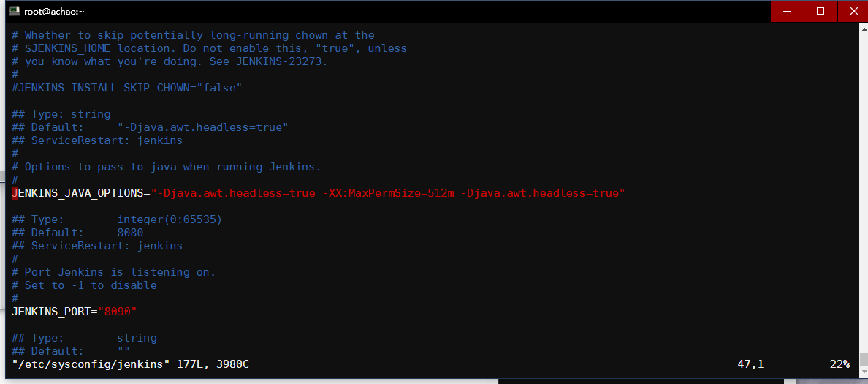Close the root@achao terminal window
Image resolution: width=868 pixels, height=384 pixels.
coord(852,11)
